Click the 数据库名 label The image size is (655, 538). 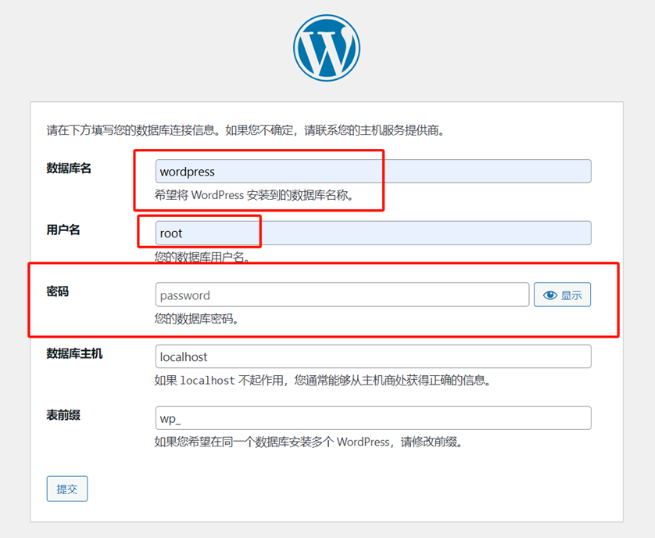[69, 168]
